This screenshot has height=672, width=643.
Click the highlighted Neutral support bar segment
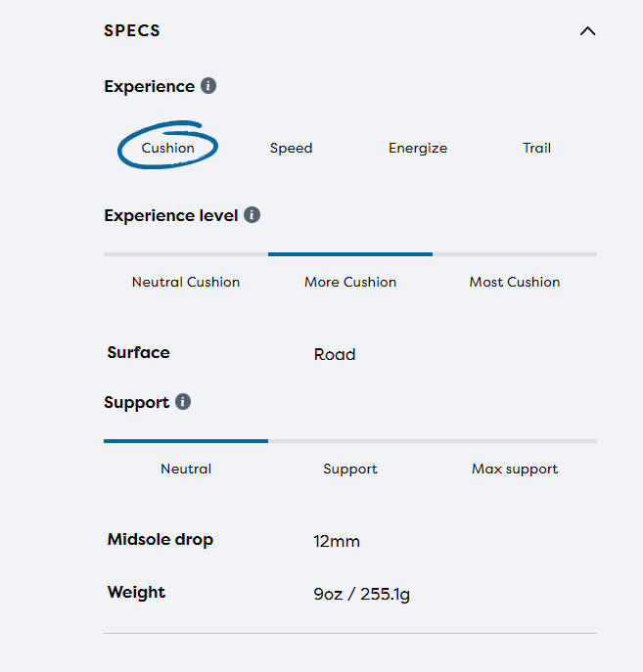point(186,441)
